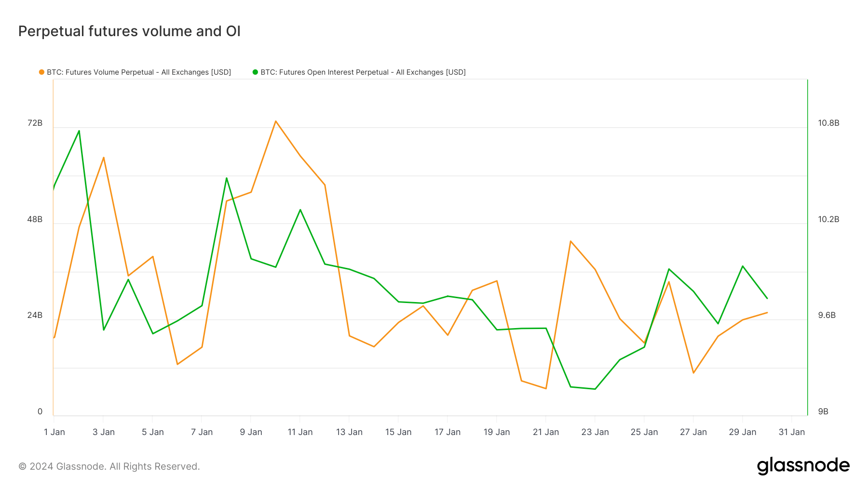Click the orange Futures Volume legend dot
This screenshot has height=488, width=868.
(x=41, y=72)
